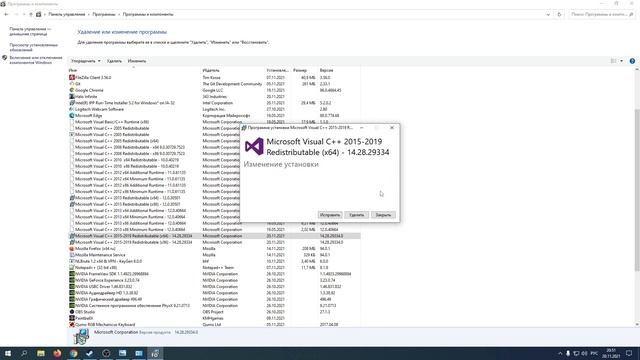Screen dimensions: 640x360
Task: Open File Explorer from the taskbar
Action: [x=41, y=353]
